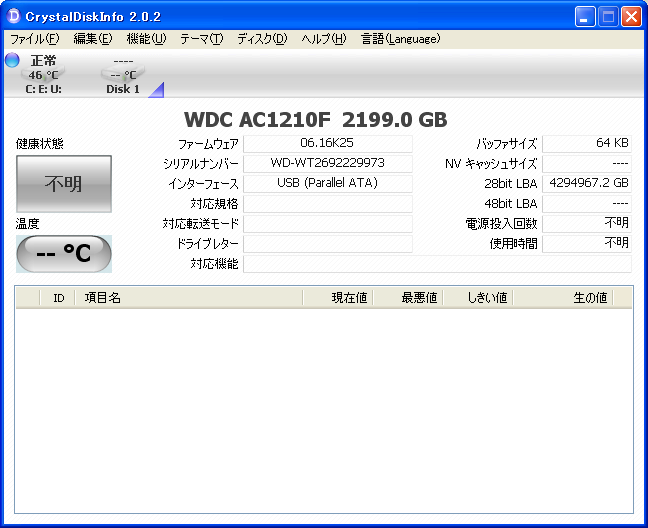Click the -- °C temperature button

tap(64, 254)
